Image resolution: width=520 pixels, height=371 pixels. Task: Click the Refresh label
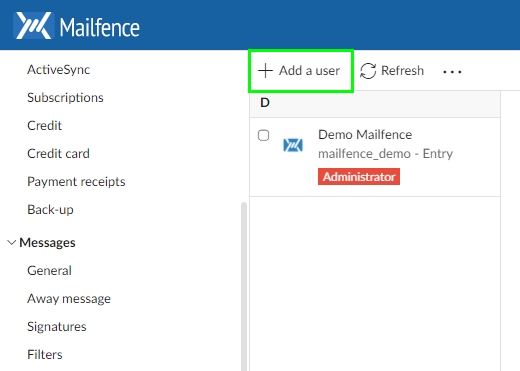click(x=402, y=71)
